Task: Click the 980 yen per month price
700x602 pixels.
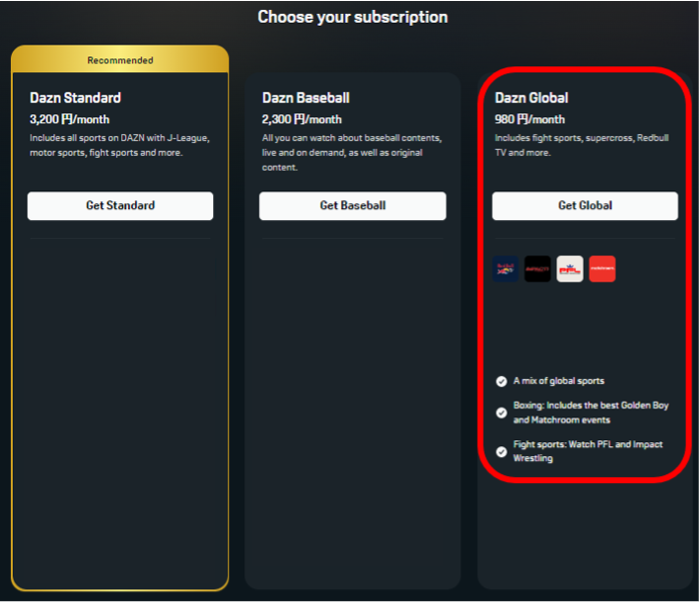Action: click(x=530, y=119)
